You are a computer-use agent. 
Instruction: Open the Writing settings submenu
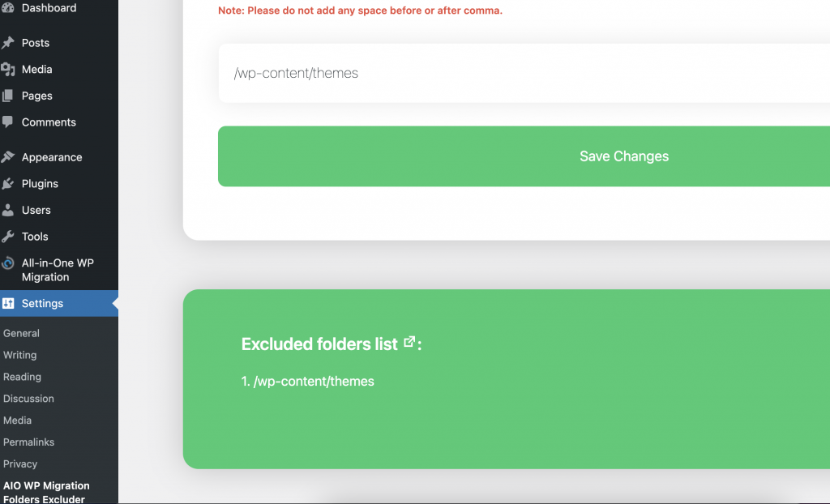tap(19, 355)
